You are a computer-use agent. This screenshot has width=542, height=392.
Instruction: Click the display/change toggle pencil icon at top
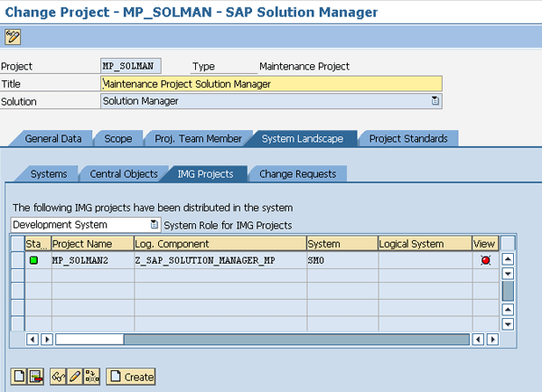[x=13, y=37]
